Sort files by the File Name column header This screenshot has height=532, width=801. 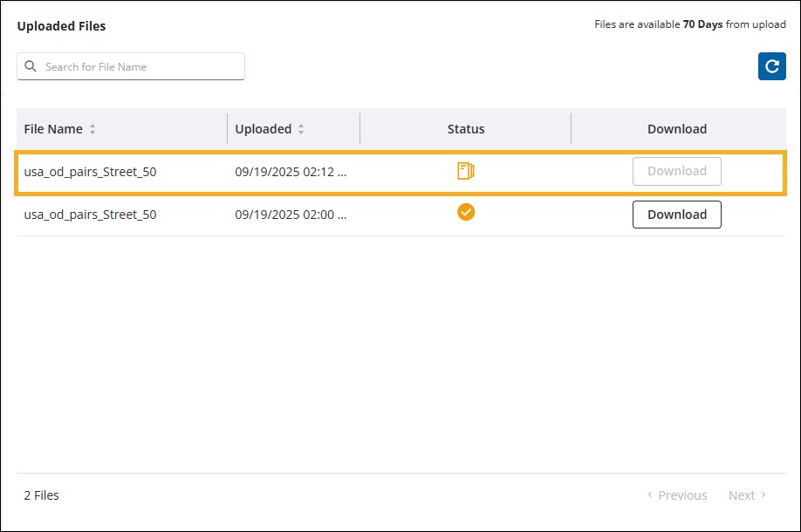(52, 128)
